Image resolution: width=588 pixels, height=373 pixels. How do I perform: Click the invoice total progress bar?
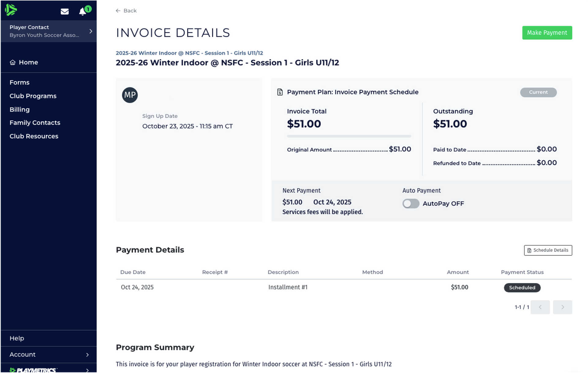coord(349,136)
